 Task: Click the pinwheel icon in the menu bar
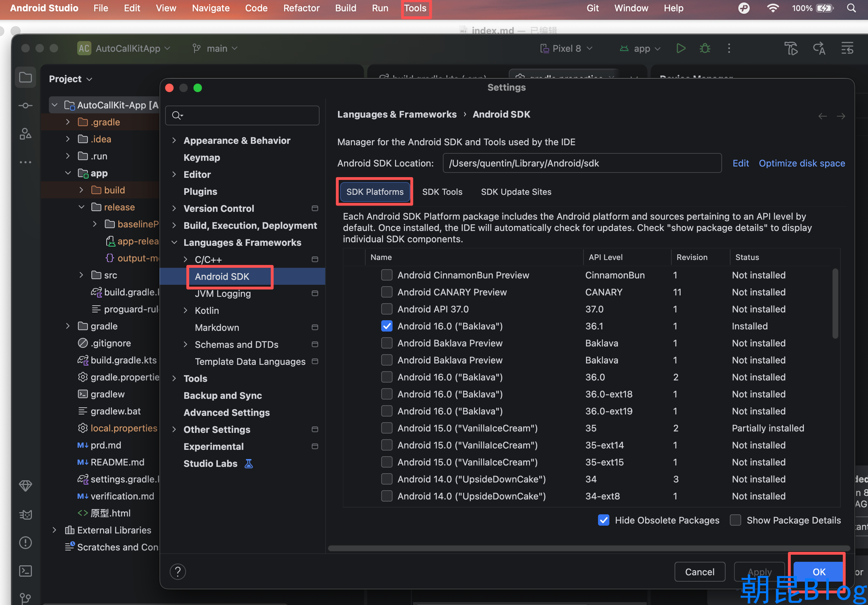[744, 8]
